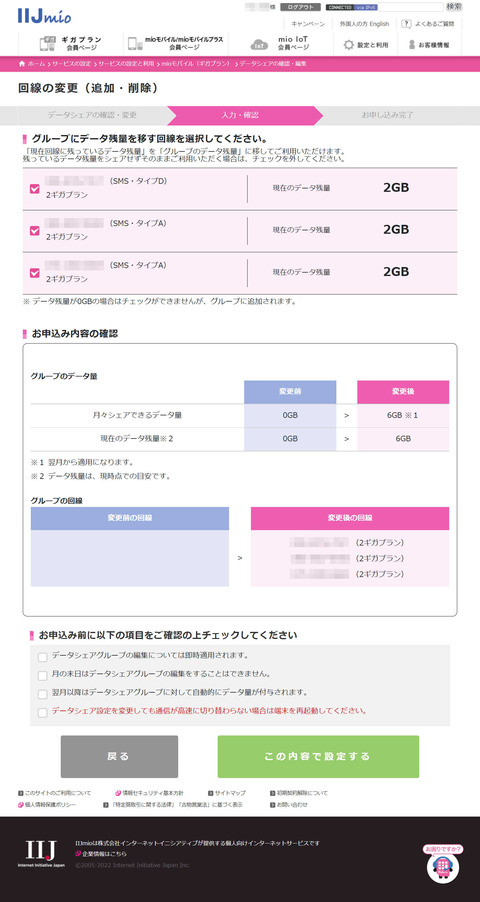Click the 検索 search button
Screen dimensions: 480x902
(x=454, y=7)
